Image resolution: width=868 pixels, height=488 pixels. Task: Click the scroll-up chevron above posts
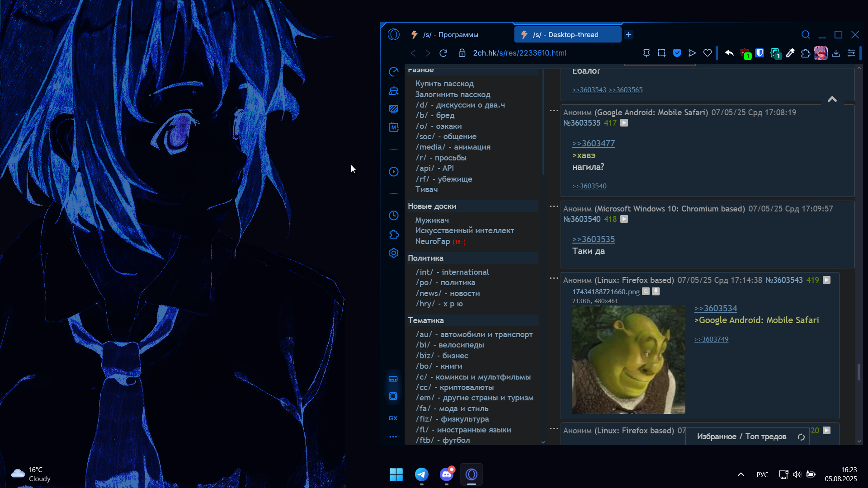click(832, 99)
